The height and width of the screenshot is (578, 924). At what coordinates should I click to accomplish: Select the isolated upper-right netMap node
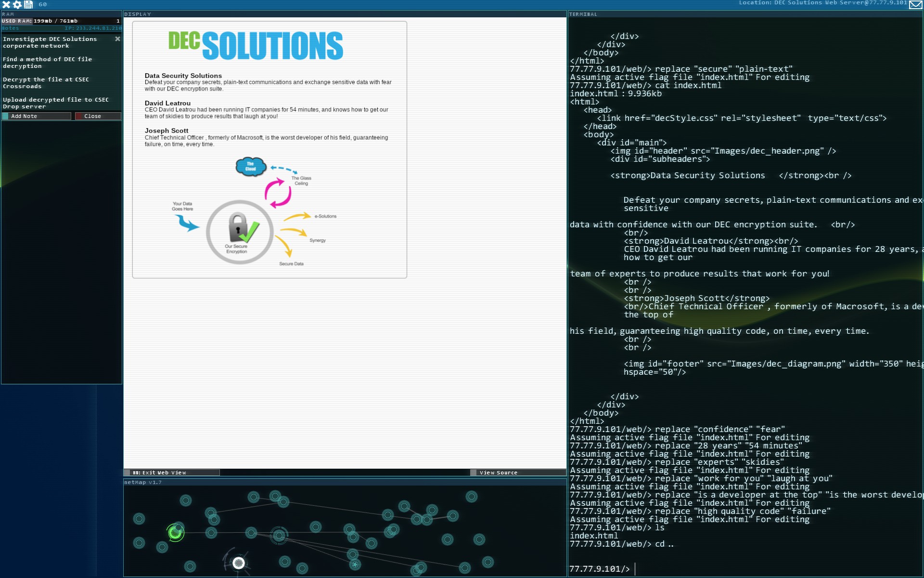(472, 497)
